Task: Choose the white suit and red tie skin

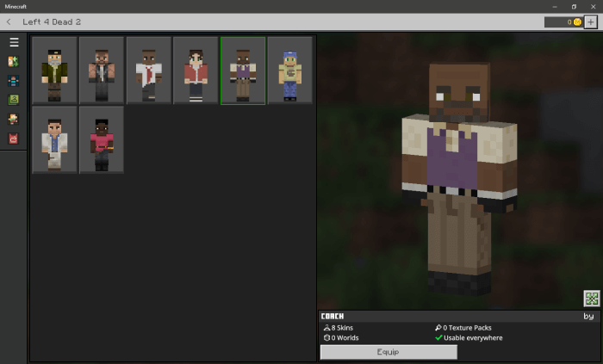Action: (148, 70)
